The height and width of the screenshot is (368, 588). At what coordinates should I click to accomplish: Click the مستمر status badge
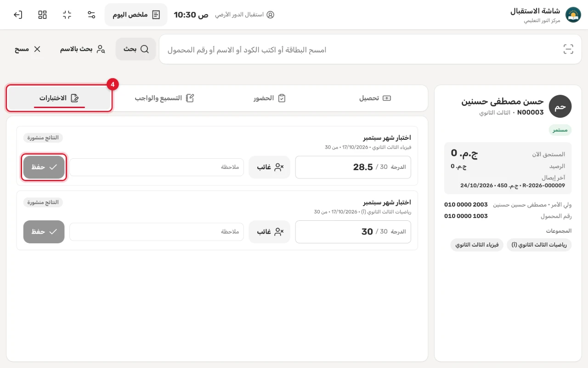click(560, 130)
